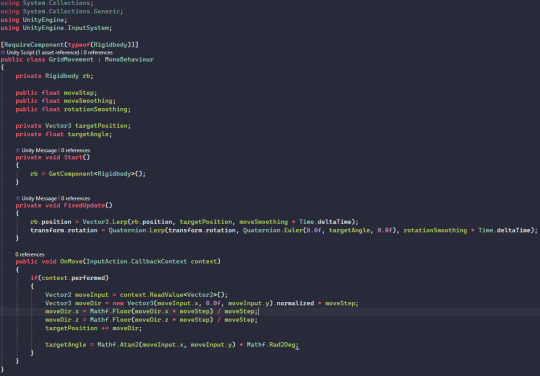
Task: Click the 'using System.Collections.Generic;' line
Action: pyautogui.click(x=62, y=11)
